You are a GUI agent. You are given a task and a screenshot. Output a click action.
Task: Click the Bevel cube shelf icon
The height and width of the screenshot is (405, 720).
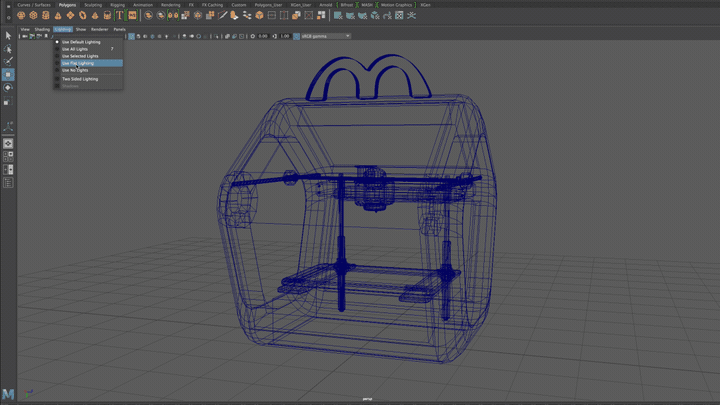point(259,16)
